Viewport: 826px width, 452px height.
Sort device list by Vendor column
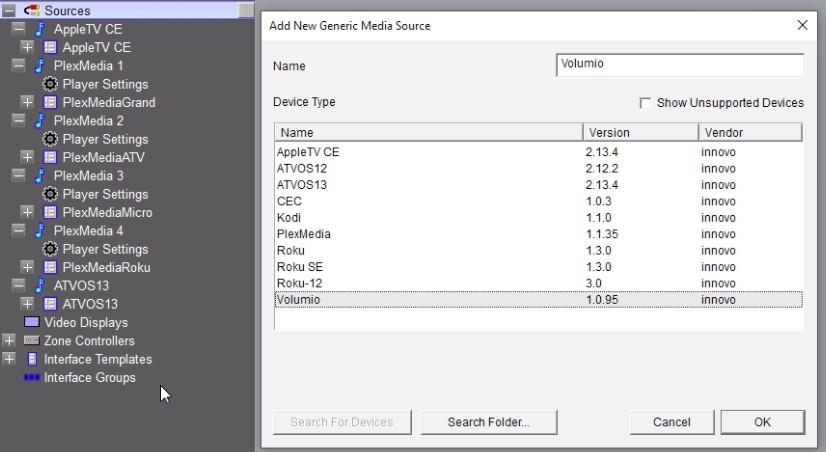(x=750, y=132)
